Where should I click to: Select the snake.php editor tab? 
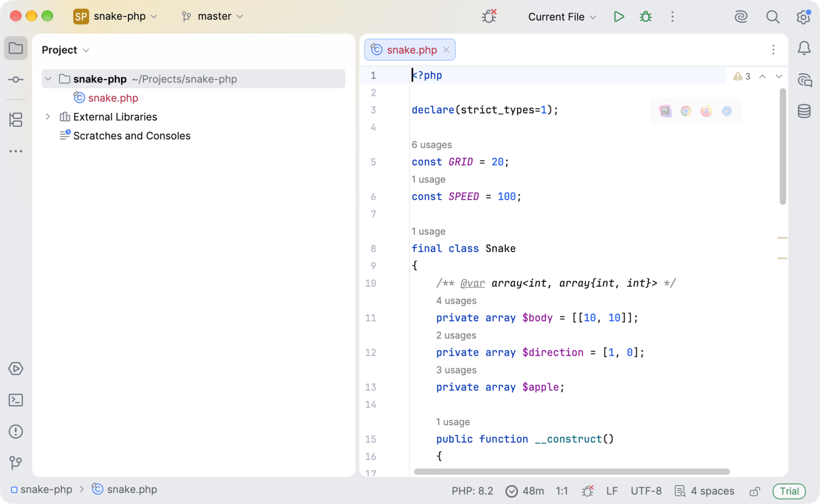click(411, 50)
